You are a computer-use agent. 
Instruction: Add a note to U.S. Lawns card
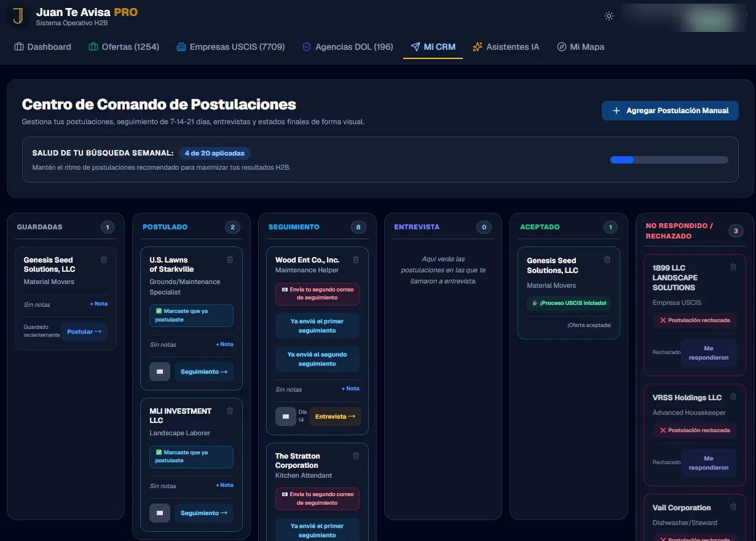224,344
